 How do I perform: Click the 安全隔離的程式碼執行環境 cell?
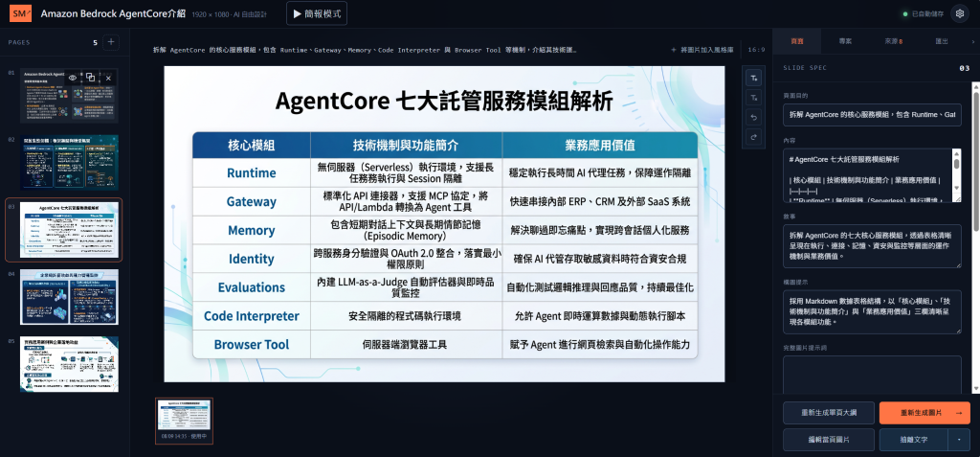tap(406, 316)
